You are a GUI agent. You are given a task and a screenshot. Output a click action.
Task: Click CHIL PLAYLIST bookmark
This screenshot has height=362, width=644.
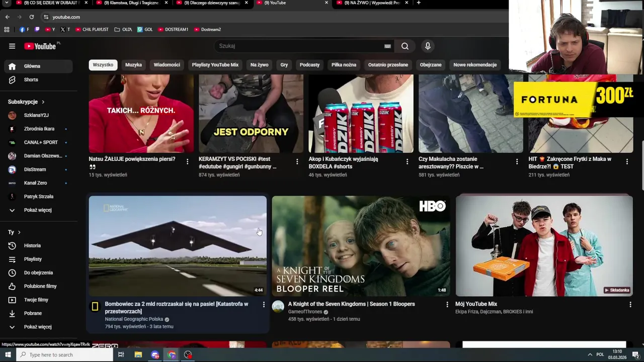pyautogui.click(x=92, y=30)
